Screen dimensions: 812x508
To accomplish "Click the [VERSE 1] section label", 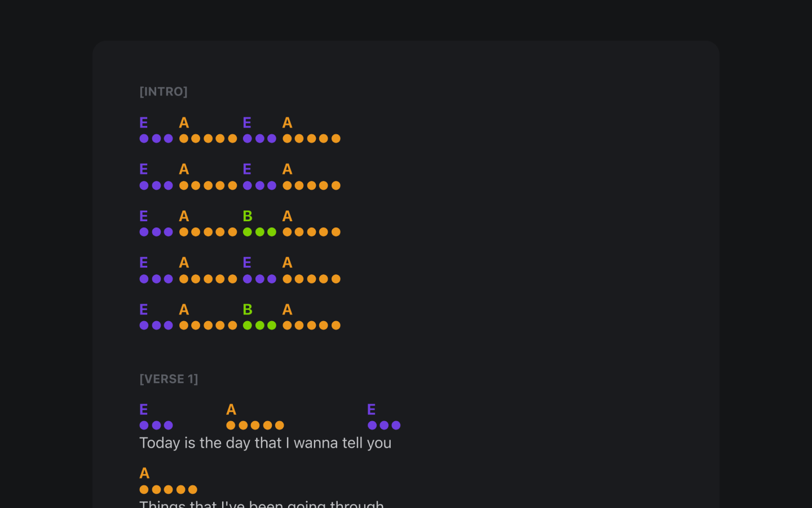I will (x=169, y=379).
